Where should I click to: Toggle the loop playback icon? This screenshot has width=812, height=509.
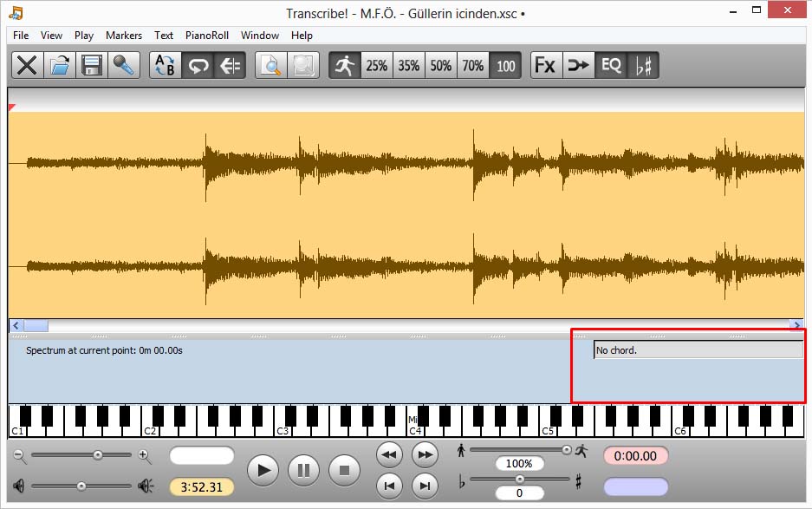click(197, 65)
